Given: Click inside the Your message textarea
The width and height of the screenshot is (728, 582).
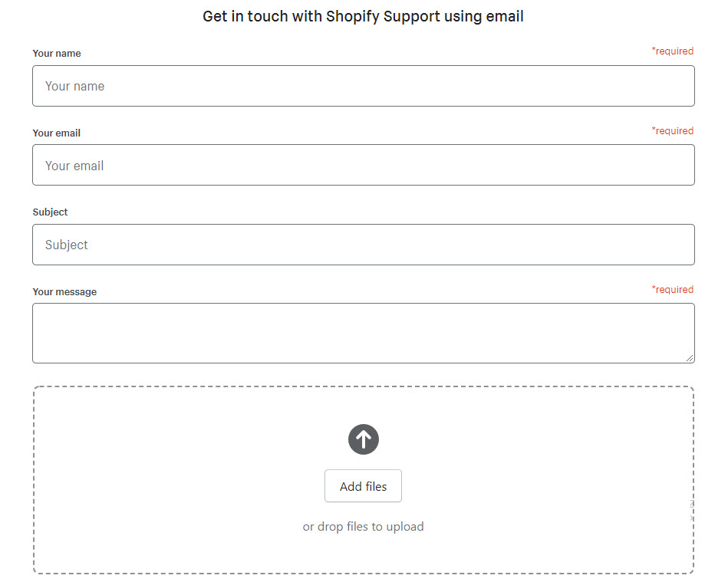Looking at the screenshot, I should click(x=364, y=333).
